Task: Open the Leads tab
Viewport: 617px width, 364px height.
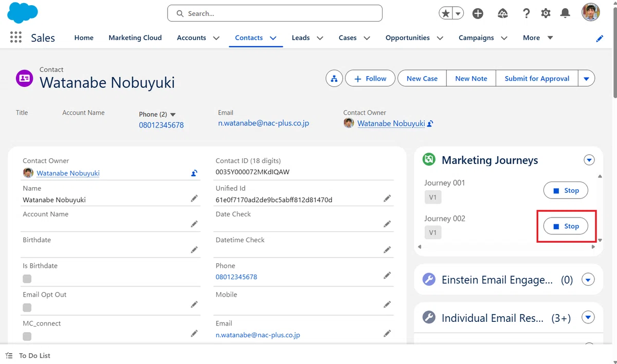Action: (x=301, y=38)
